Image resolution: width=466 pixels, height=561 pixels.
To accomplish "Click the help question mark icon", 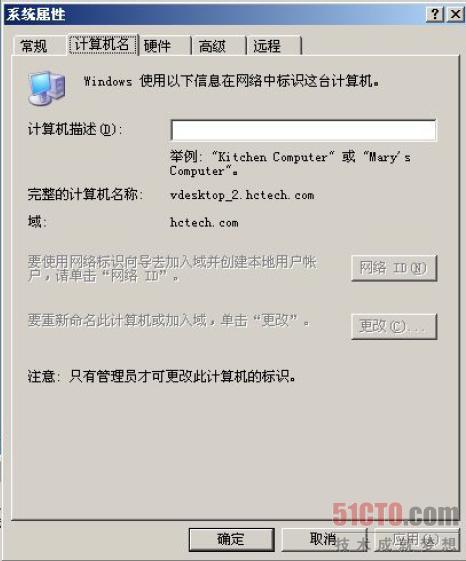I will click(434, 15).
